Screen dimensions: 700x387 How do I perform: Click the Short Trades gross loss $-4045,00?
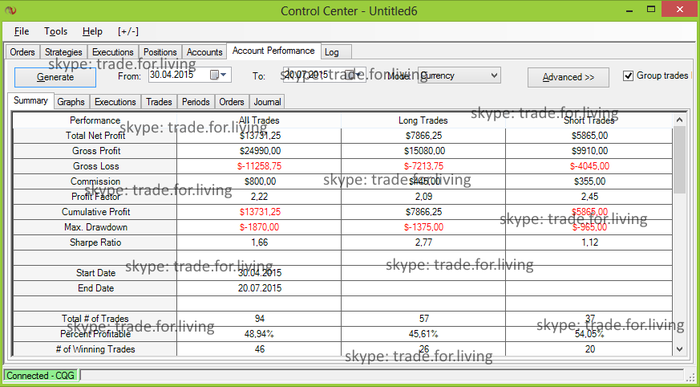coord(590,166)
